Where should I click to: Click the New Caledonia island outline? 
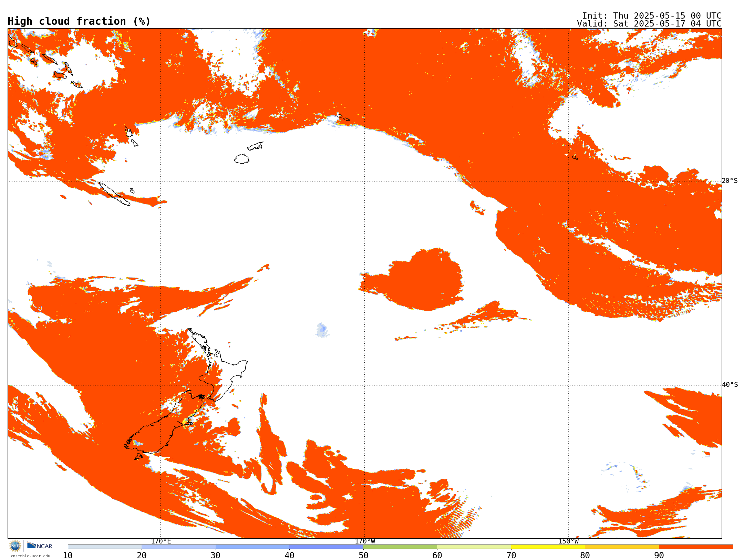coord(114,194)
